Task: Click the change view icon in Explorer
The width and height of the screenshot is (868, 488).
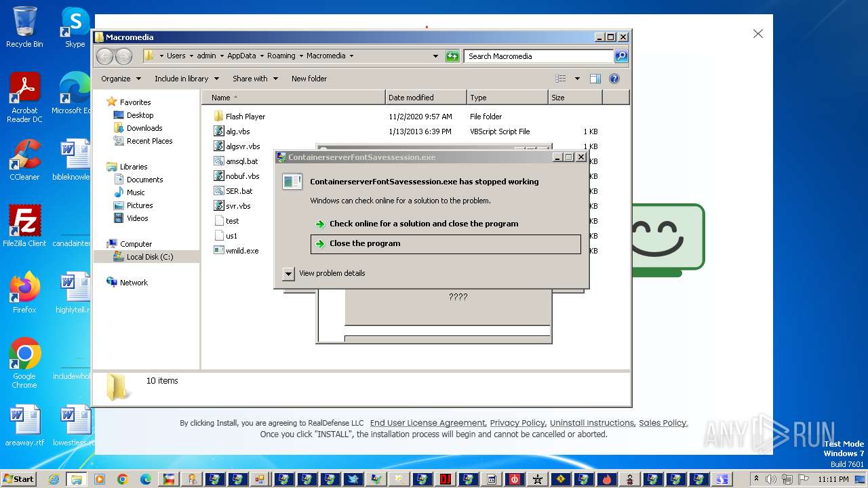Action: click(561, 79)
